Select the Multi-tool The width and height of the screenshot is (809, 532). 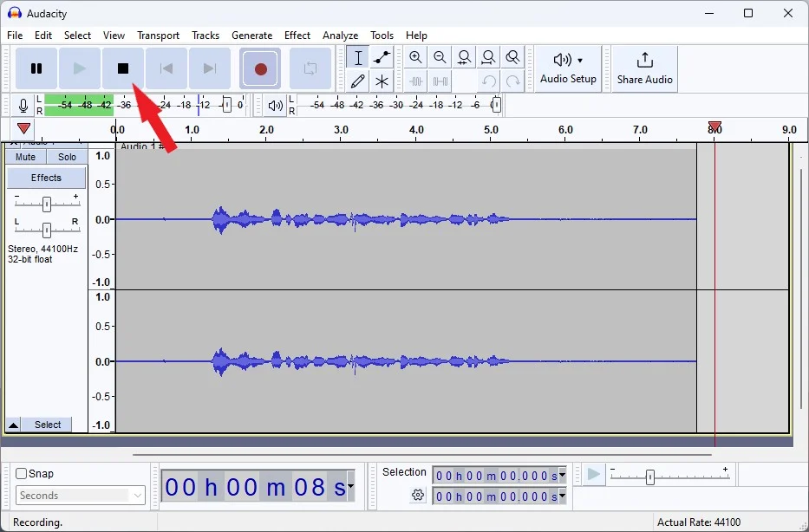coord(381,81)
